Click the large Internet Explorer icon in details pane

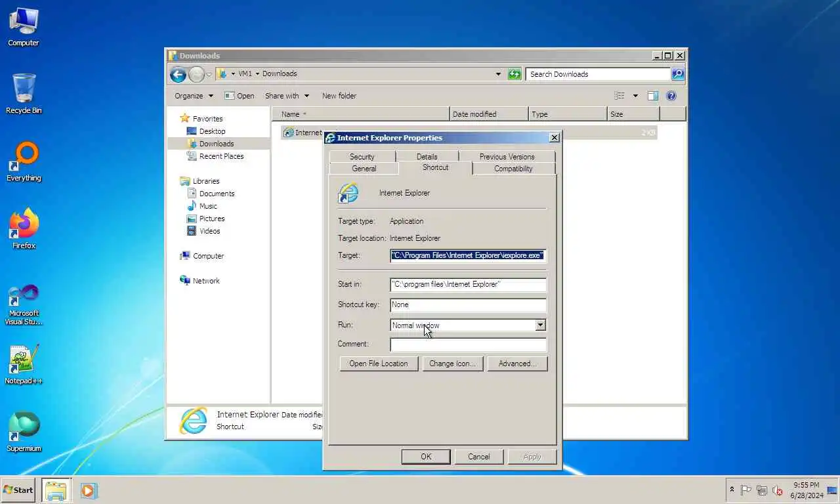(x=194, y=421)
